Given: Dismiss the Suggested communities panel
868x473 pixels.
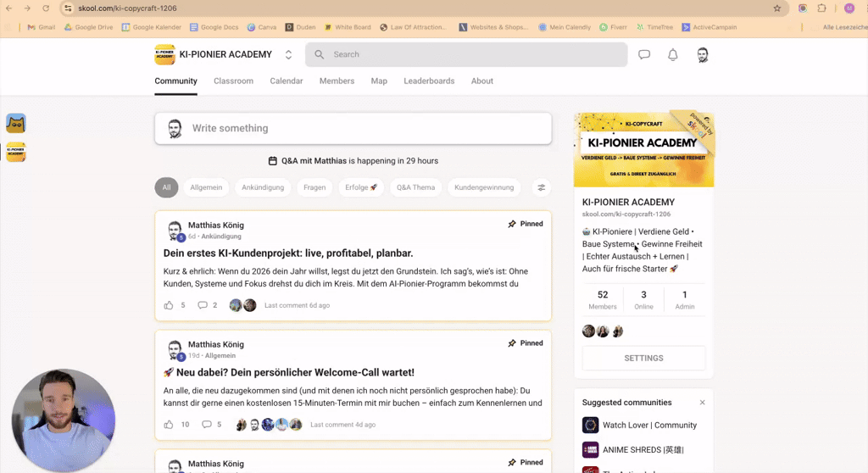Looking at the screenshot, I should (702, 403).
